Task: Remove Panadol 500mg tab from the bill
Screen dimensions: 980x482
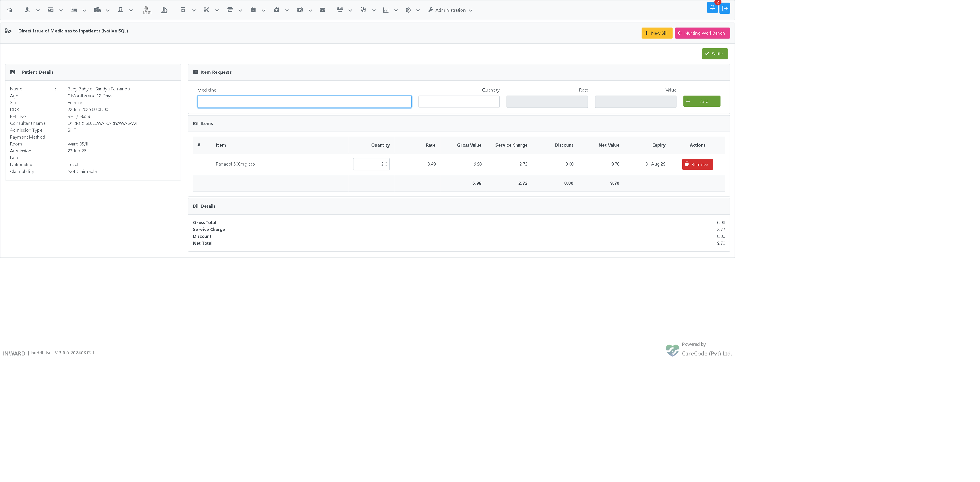Action: tap(697, 164)
